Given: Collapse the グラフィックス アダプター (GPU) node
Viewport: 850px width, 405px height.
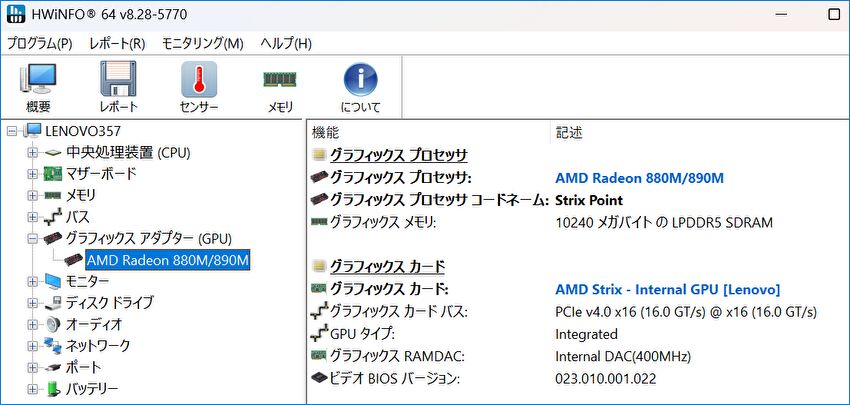Looking at the screenshot, I should (x=32, y=239).
